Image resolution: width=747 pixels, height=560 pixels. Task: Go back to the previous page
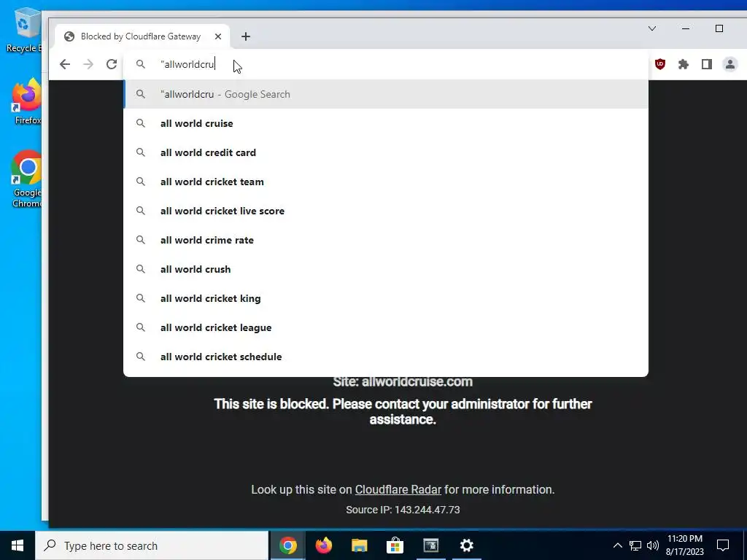point(65,64)
